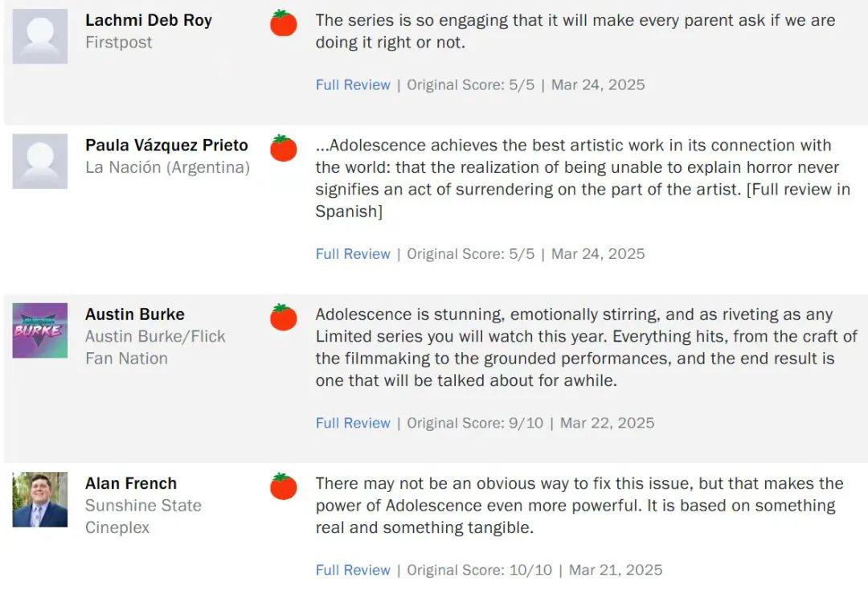Click Alan French's profile photo
The image size is (868, 611).
tap(40, 500)
